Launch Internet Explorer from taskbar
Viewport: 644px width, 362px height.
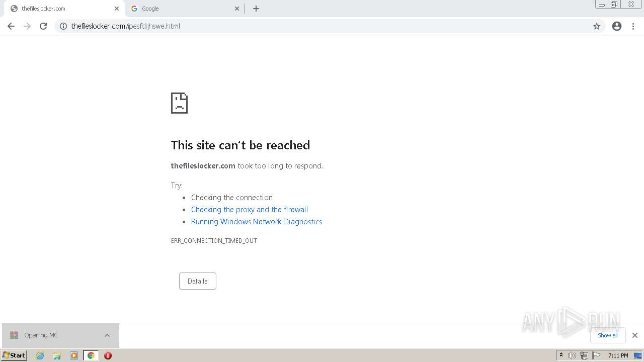[x=40, y=355]
